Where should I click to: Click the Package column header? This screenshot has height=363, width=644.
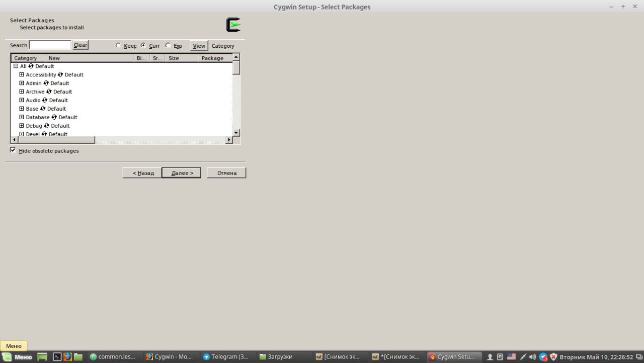(215, 58)
